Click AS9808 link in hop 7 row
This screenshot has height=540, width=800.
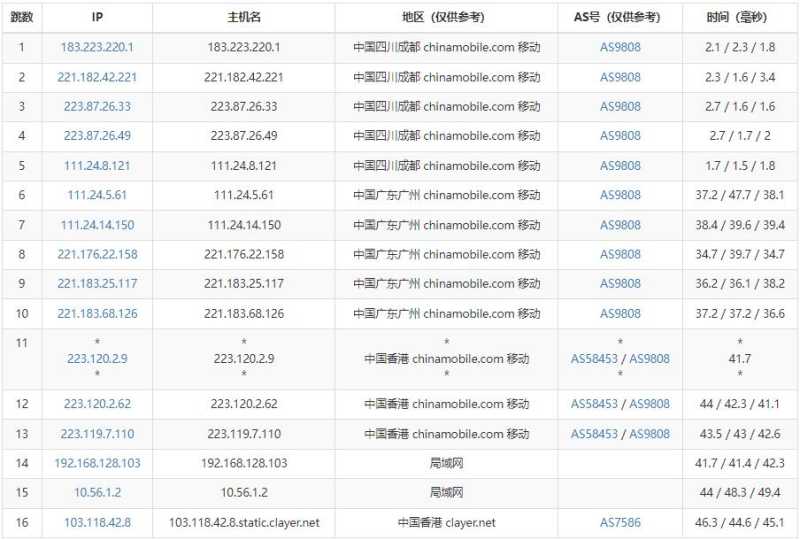coord(620,225)
